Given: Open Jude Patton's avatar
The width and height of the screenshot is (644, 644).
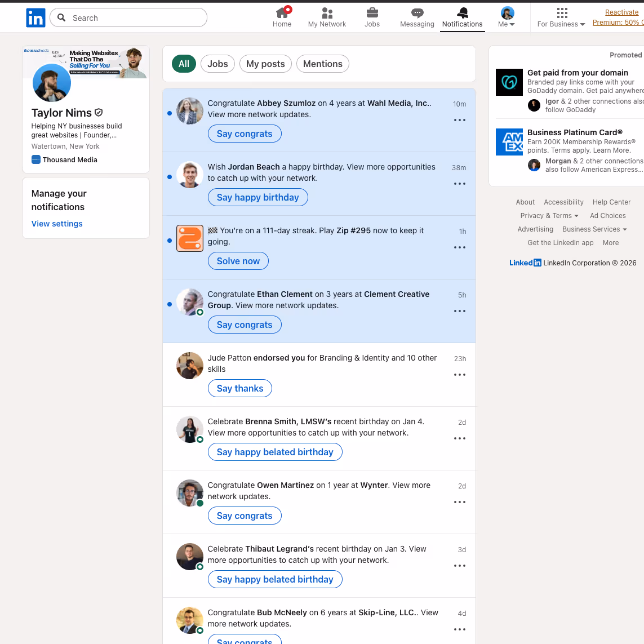Looking at the screenshot, I should pos(190,366).
